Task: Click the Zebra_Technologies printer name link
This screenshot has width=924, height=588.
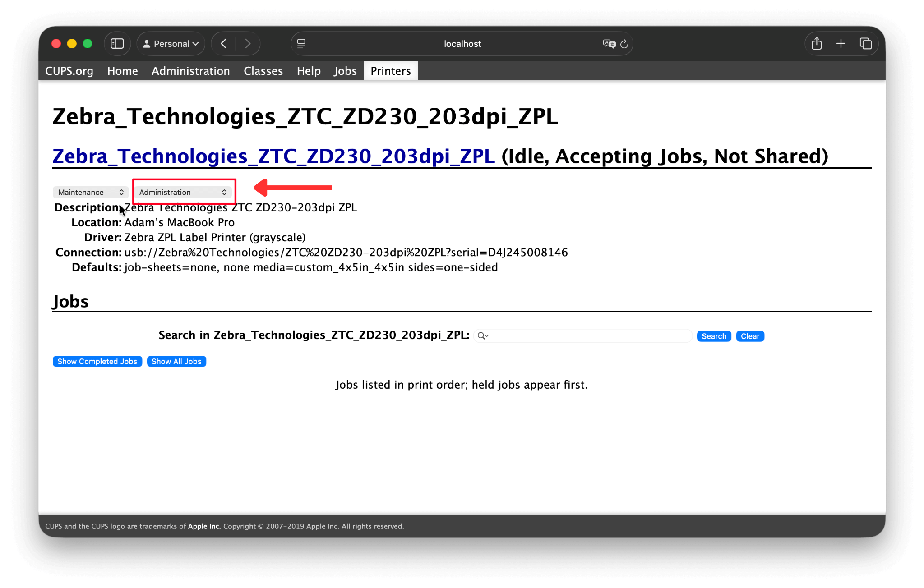Action: 273,156
